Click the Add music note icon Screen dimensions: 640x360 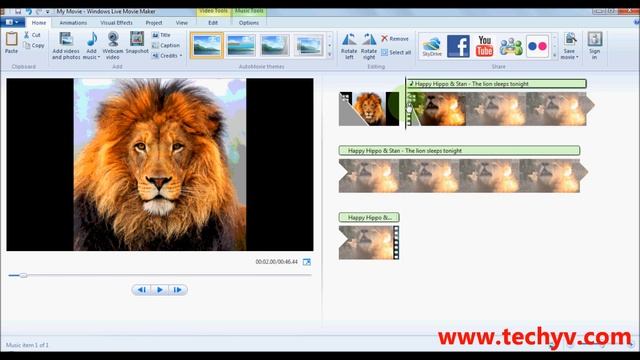92,40
